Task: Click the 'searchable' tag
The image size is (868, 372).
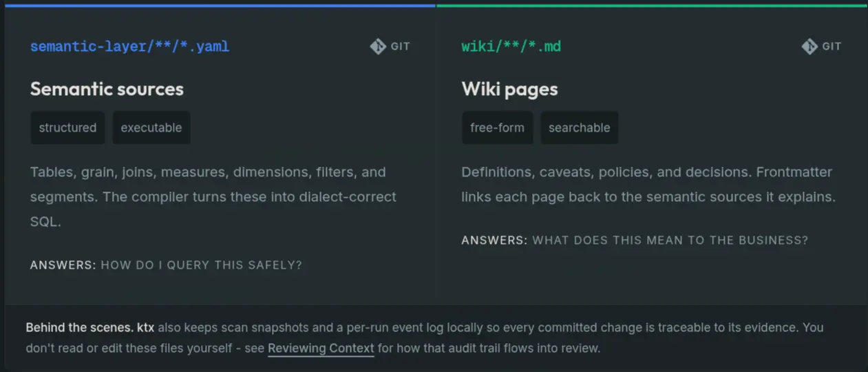Action: [x=580, y=127]
